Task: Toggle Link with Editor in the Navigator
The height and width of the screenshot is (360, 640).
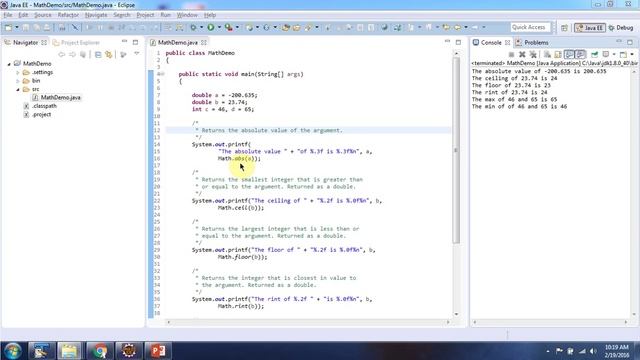Action: pos(109,54)
